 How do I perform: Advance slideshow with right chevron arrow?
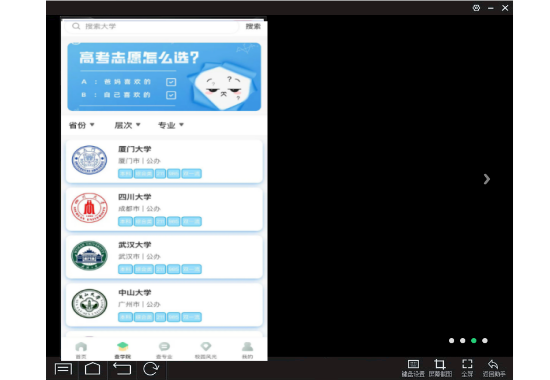(487, 179)
